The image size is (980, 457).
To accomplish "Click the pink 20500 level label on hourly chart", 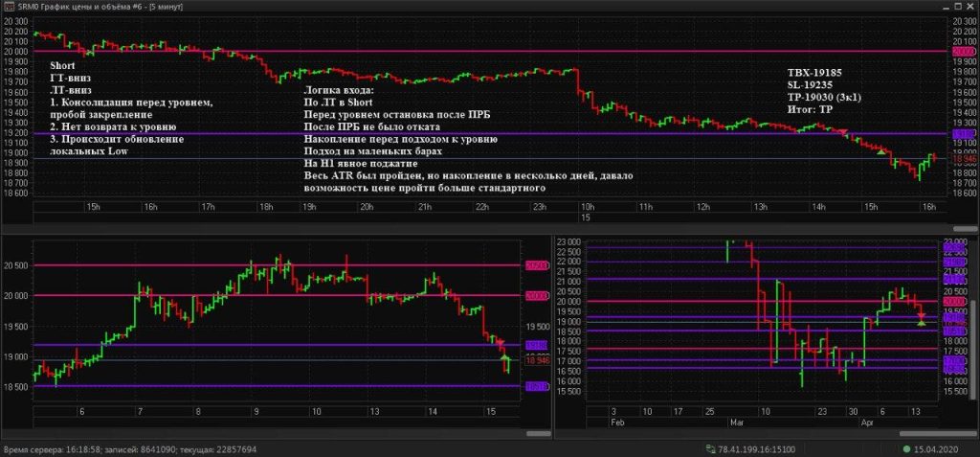I will click(537, 265).
